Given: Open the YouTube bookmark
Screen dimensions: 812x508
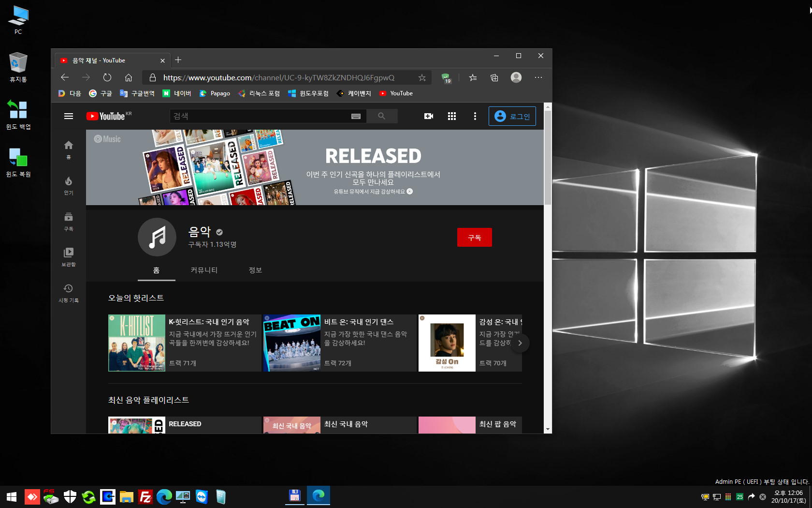Looking at the screenshot, I should (x=396, y=93).
